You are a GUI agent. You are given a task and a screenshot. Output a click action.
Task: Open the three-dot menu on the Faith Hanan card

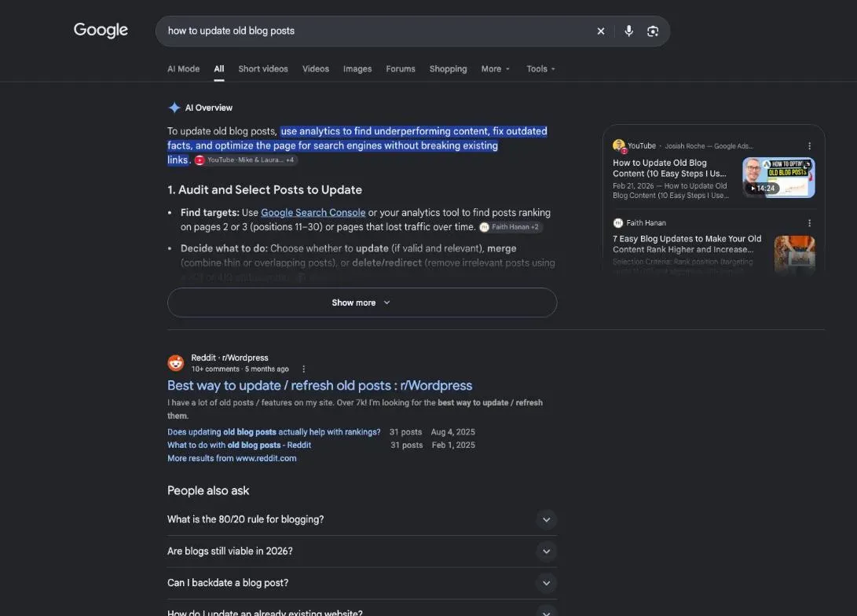809,223
